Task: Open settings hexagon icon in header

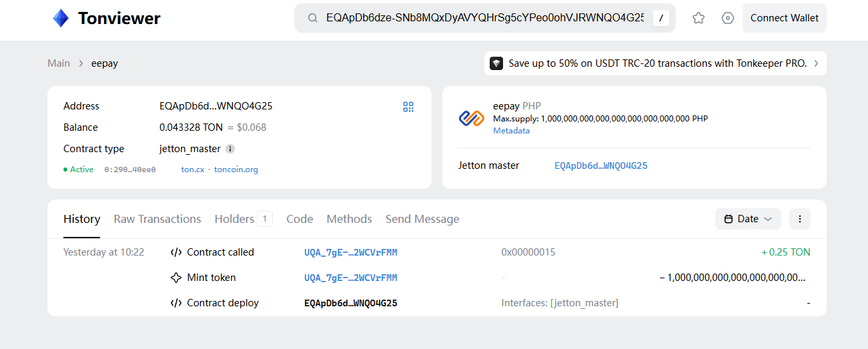Action: click(728, 18)
